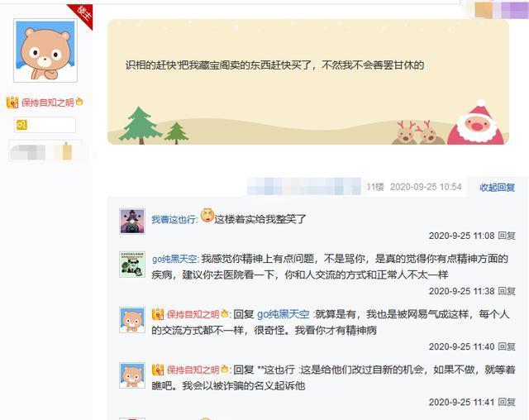Screen dimensions: 529x420
Task: Open the 保持自知之明 username in sidebar
Action: [48, 103]
